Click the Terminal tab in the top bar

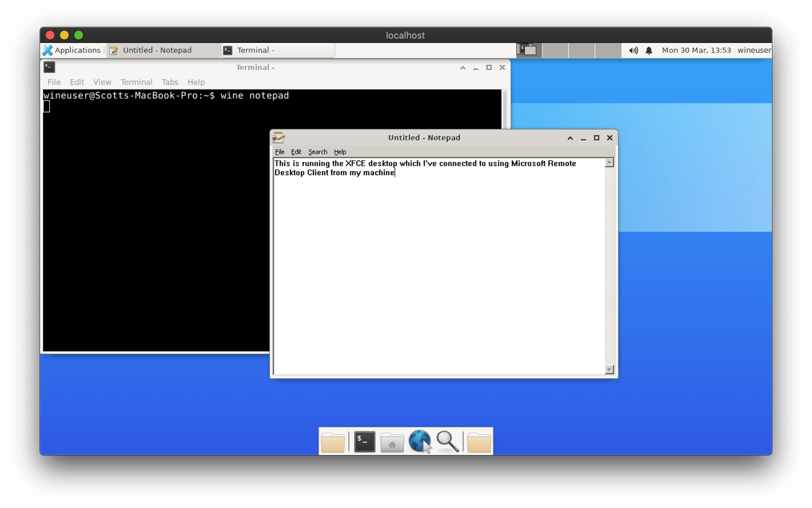coord(278,50)
